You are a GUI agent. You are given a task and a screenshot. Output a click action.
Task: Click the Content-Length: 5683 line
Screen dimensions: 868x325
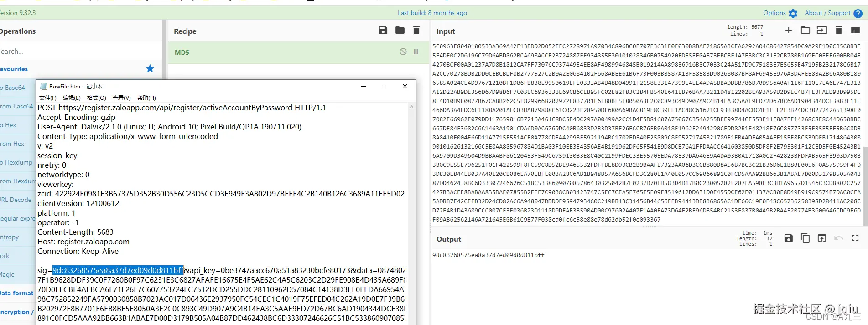pos(75,232)
